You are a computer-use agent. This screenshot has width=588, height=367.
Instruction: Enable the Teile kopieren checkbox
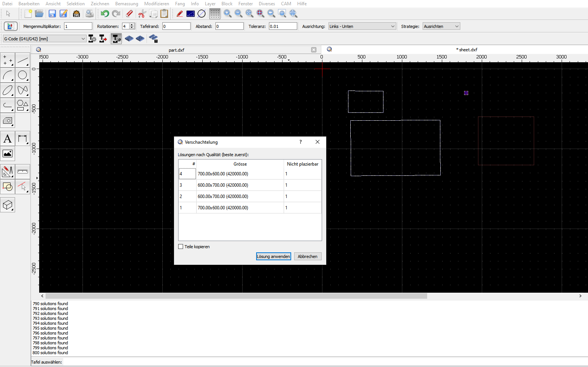click(x=181, y=247)
